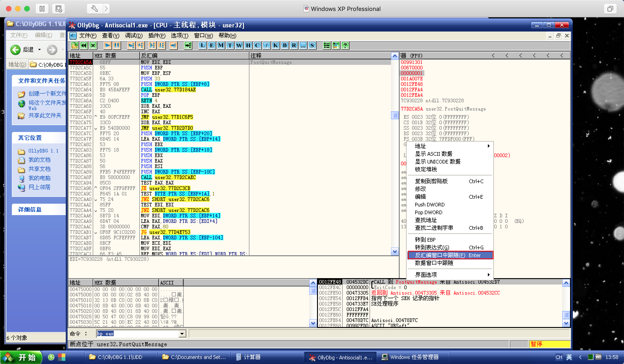Click the Log window L button

202,45
